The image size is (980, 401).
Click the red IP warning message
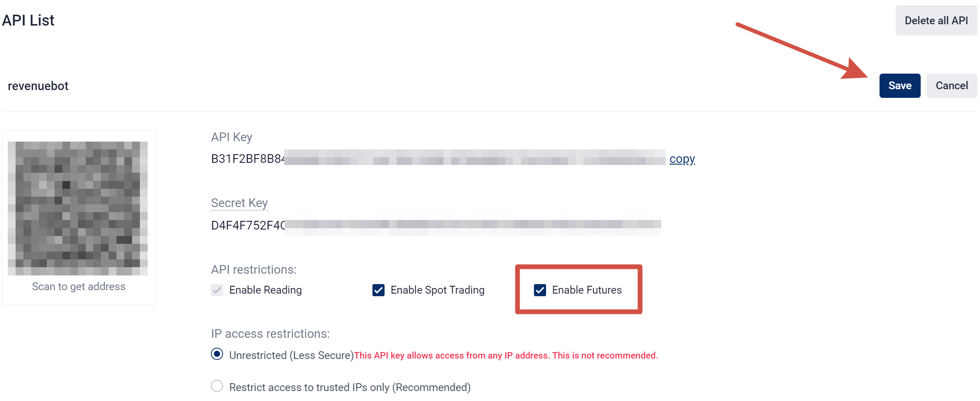click(x=506, y=356)
